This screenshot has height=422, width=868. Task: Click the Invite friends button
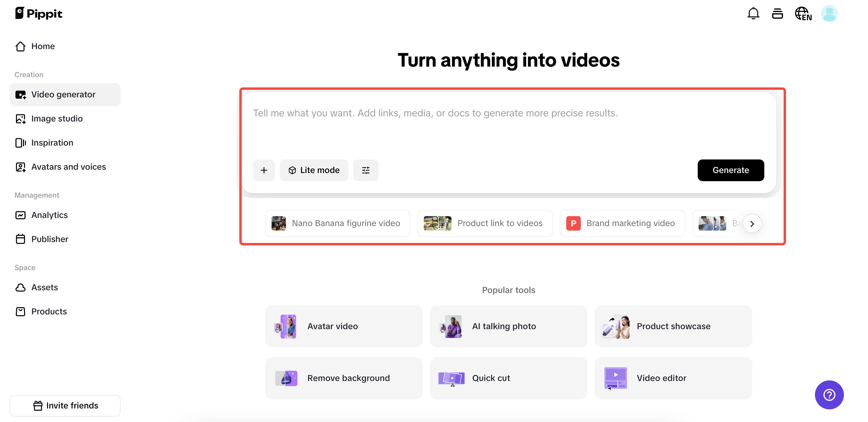click(x=65, y=405)
